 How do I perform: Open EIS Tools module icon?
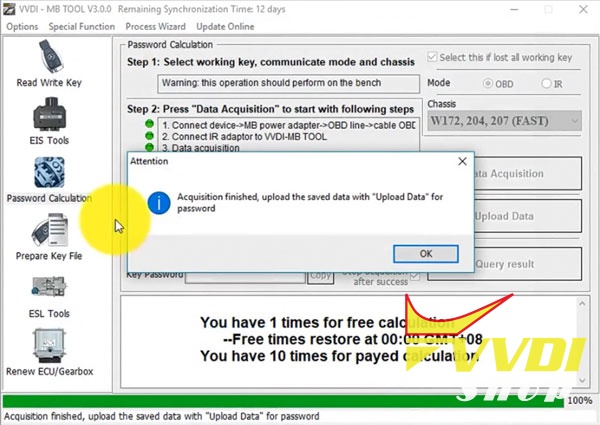50,114
